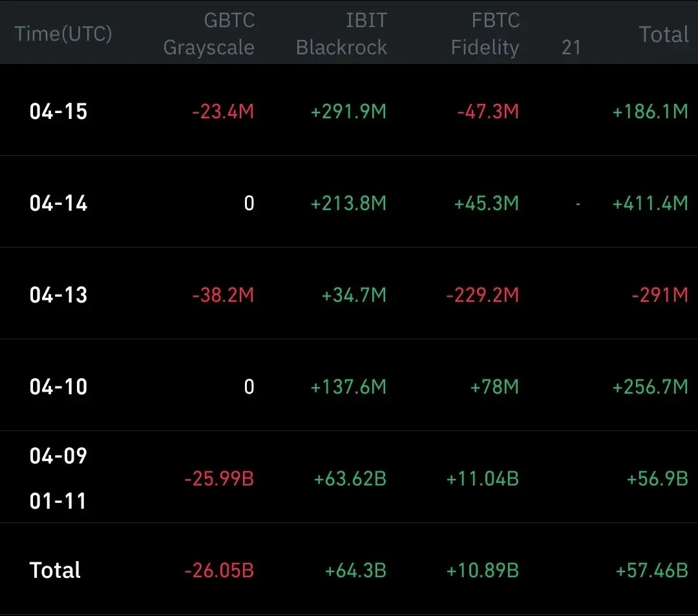Select the +137.6M Blackrock value for 04-10
698x616 pixels.
[x=348, y=387]
